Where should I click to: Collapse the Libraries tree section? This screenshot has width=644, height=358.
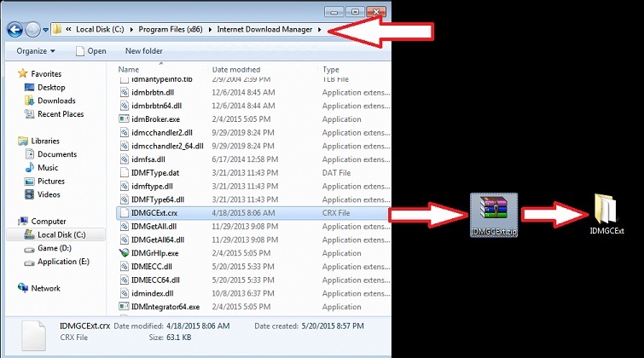coord(10,141)
